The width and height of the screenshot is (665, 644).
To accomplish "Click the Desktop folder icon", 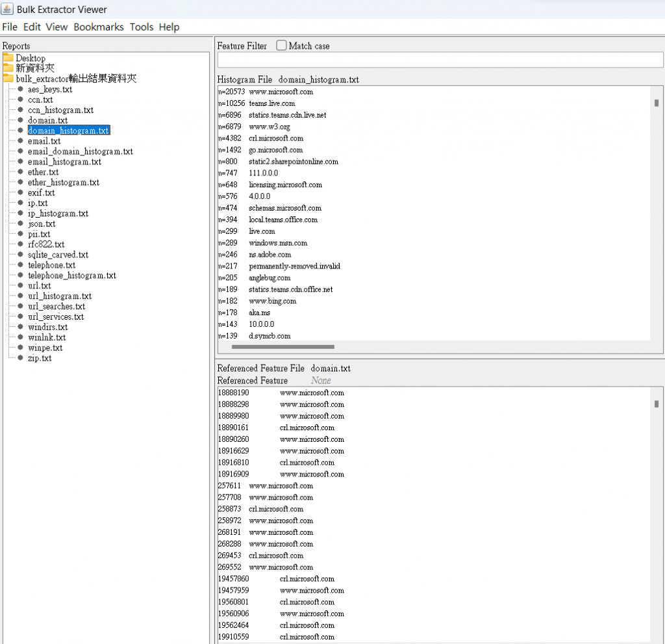I will point(8,57).
